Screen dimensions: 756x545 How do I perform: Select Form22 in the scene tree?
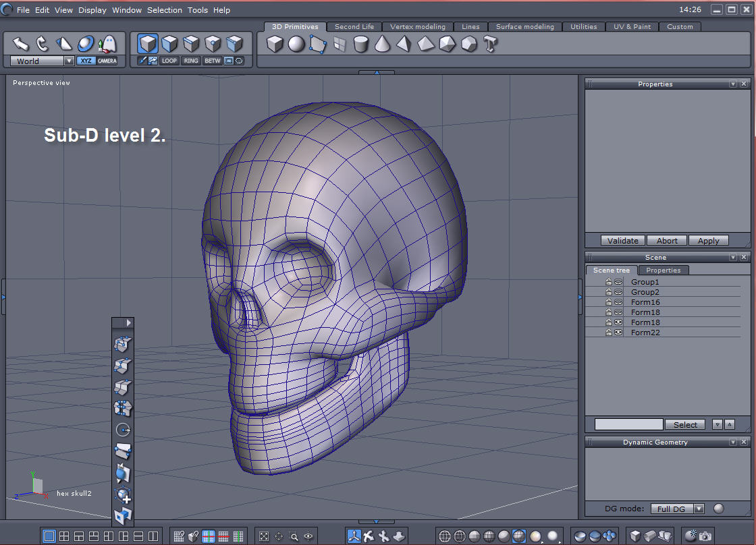645,333
